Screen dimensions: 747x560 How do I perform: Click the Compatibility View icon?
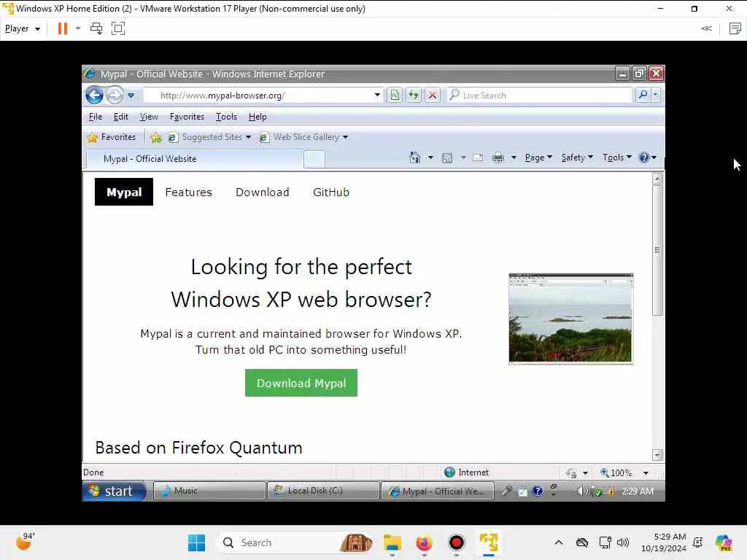pyautogui.click(x=395, y=96)
